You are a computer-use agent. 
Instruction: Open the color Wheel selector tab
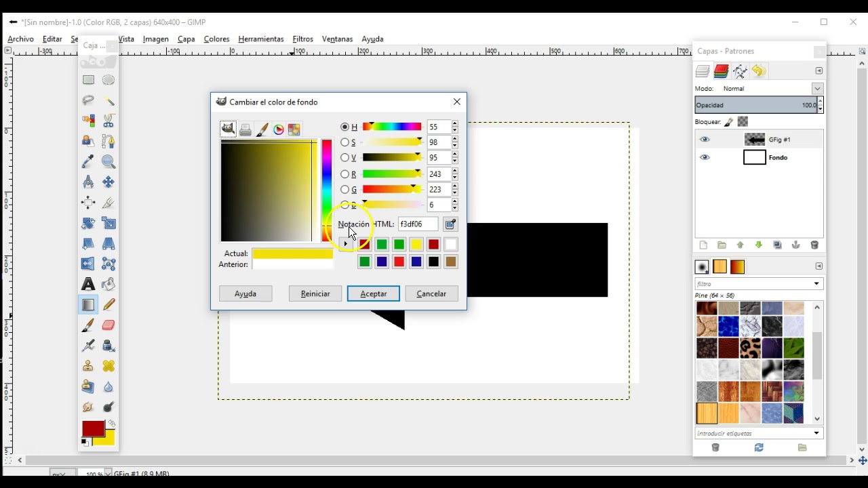coord(278,129)
